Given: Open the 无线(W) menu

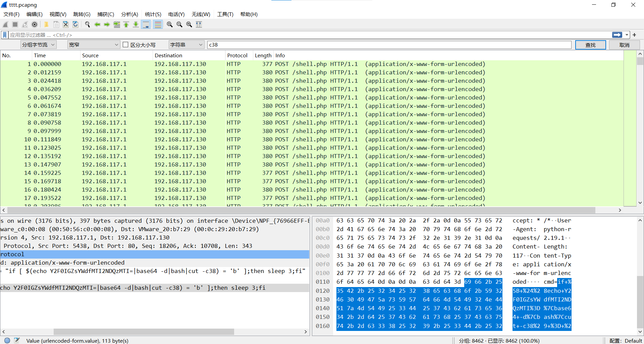Looking at the screenshot, I should (x=201, y=14).
